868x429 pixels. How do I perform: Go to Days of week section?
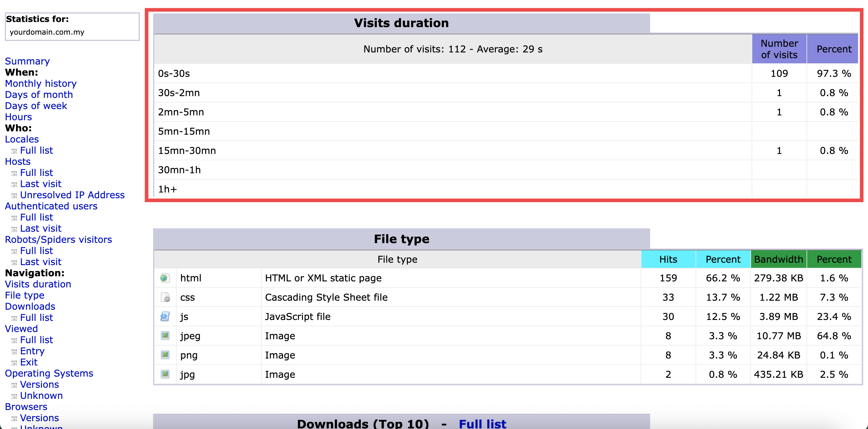click(36, 106)
